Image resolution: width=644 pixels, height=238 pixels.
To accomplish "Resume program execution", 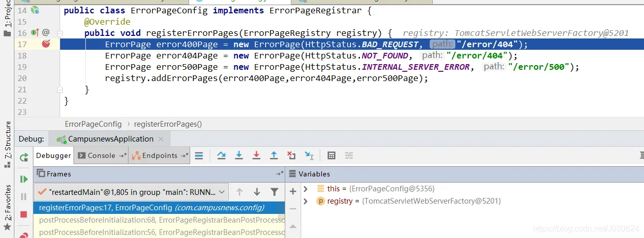I will tap(24, 179).
